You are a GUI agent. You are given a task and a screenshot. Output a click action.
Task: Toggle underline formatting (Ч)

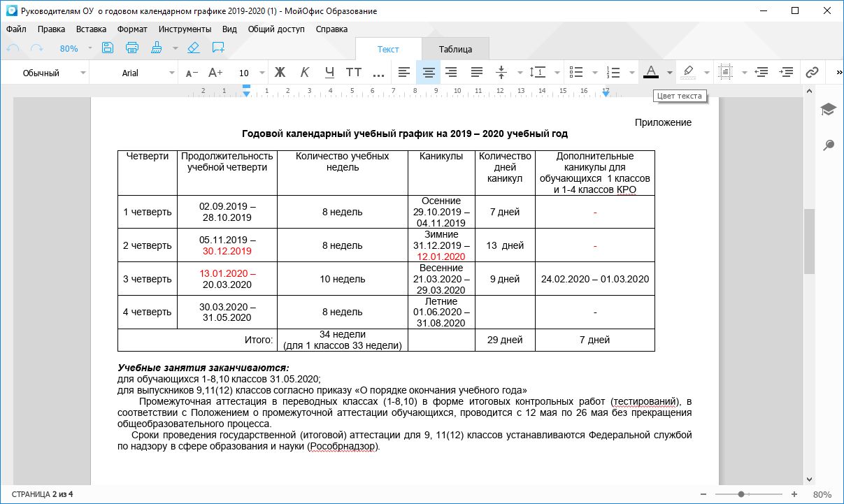tap(330, 72)
